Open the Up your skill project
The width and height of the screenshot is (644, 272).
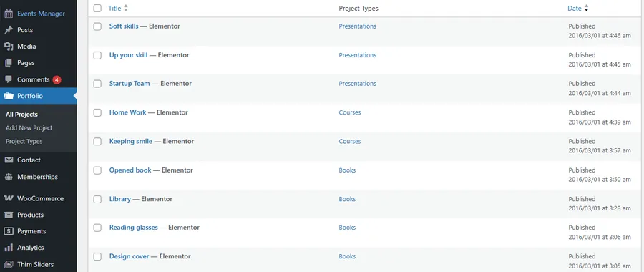[x=128, y=55]
